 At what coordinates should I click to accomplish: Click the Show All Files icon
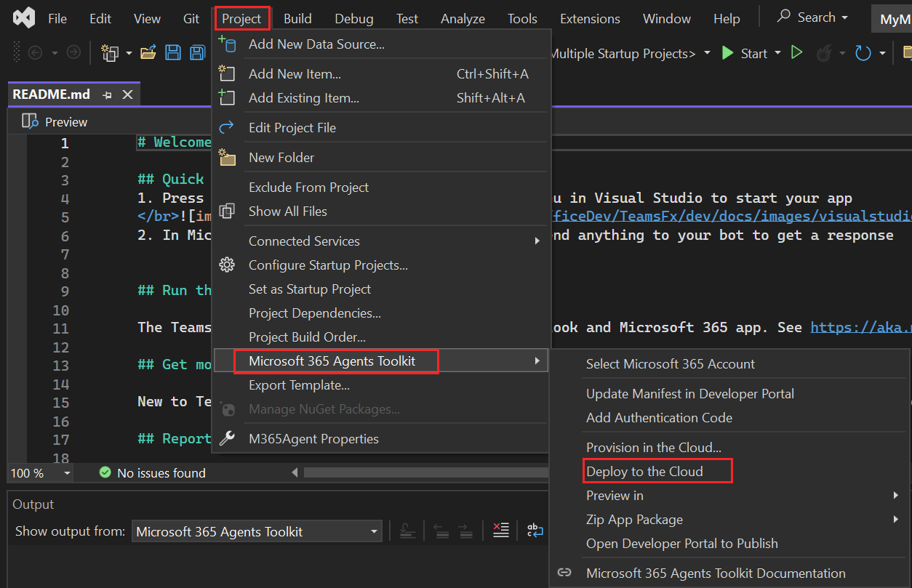pyautogui.click(x=227, y=211)
